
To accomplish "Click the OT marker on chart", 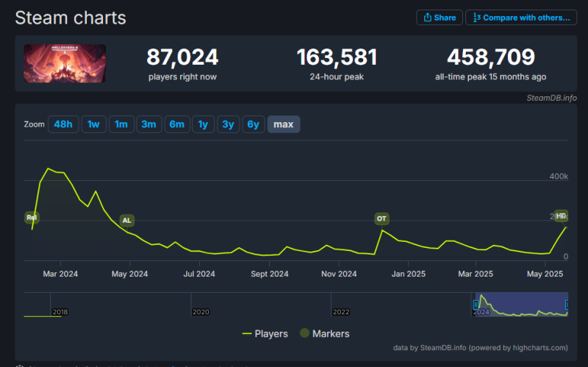I will [x=381, y=218].
